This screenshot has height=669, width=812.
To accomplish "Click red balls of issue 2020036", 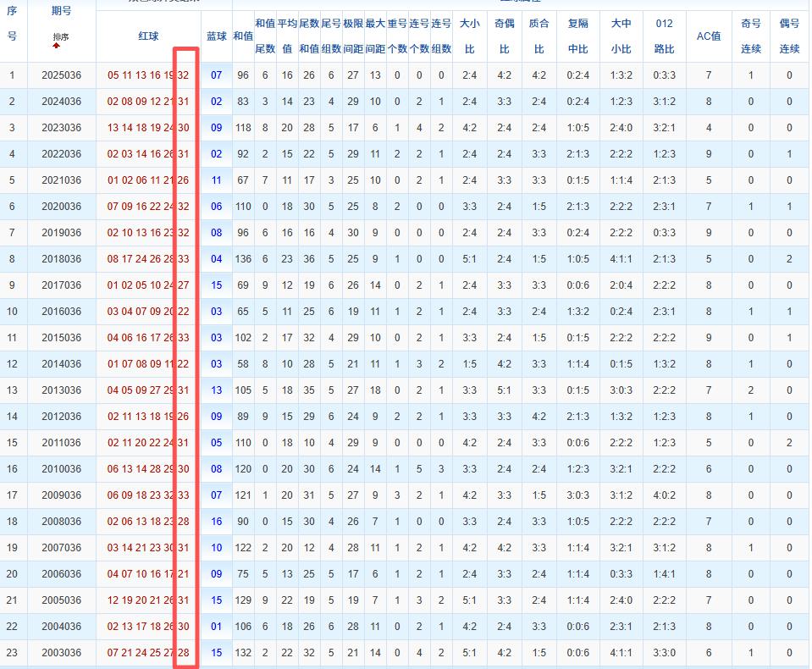I will click(148, 207).
